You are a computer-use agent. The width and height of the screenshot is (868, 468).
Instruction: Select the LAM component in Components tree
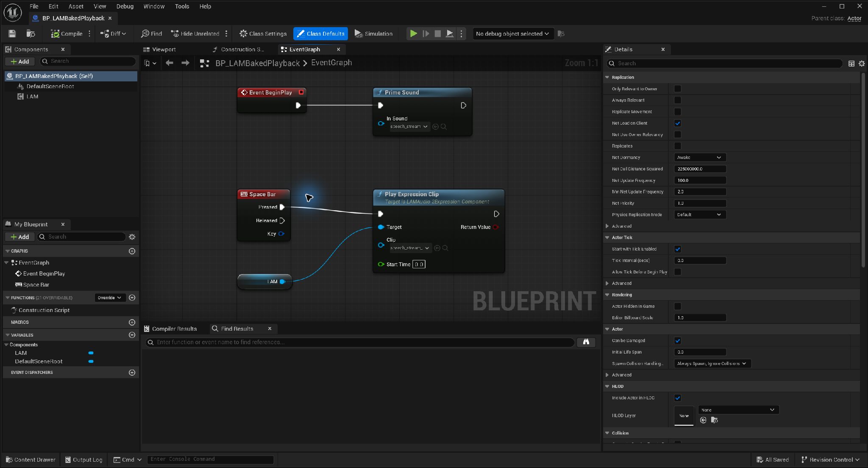(32, 96)
